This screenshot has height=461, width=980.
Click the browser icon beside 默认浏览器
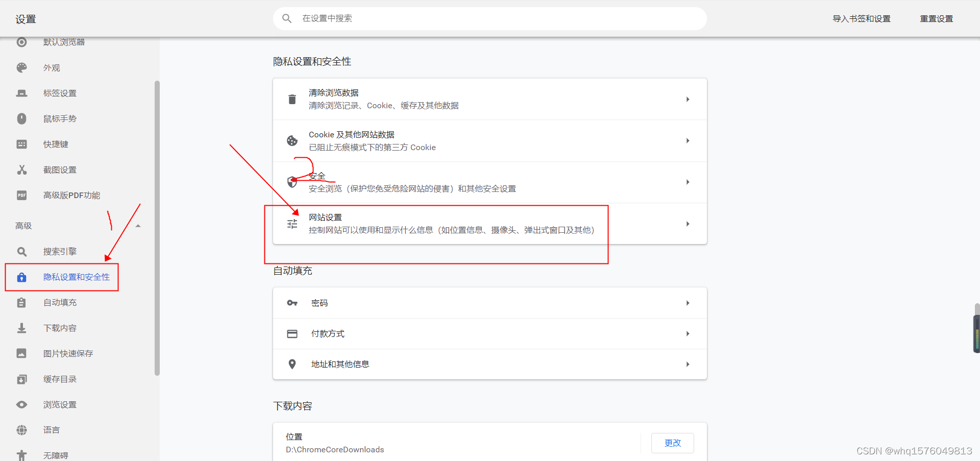(x=21, y=42)
